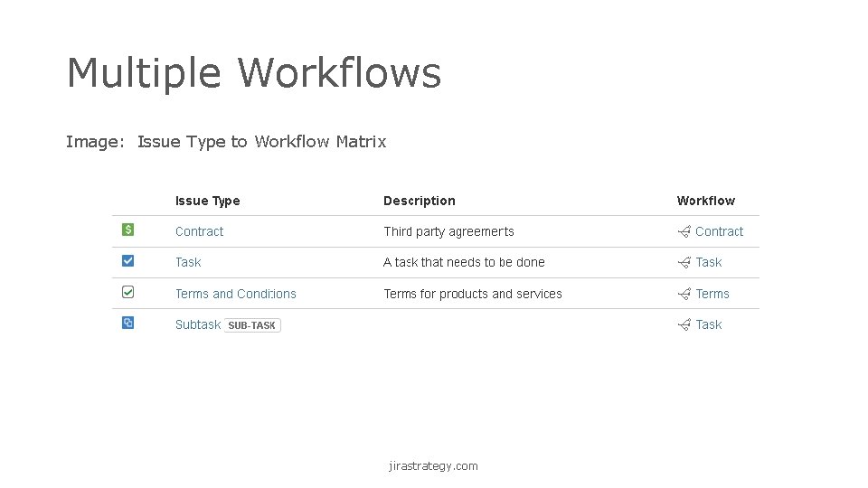
Task: Open the Contract issue type link
Action: tap(199, 231)
